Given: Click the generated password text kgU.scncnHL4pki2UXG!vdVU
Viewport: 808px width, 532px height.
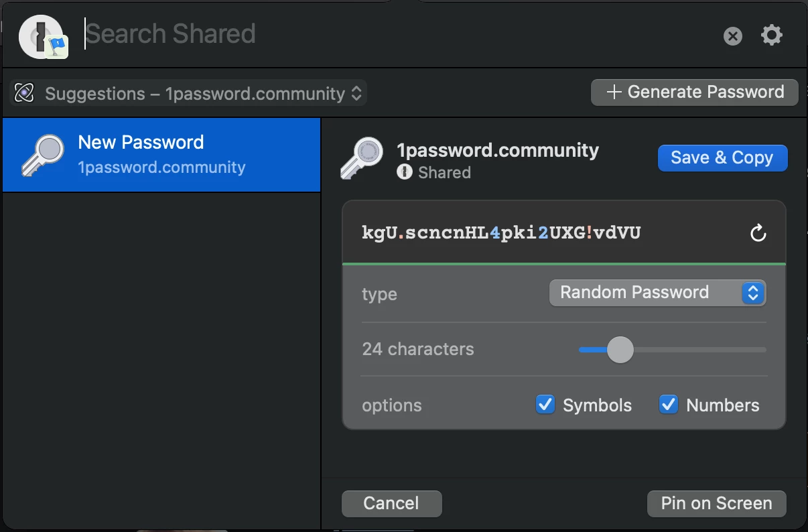Looking at the screenshot, I should tap(501, 233).
